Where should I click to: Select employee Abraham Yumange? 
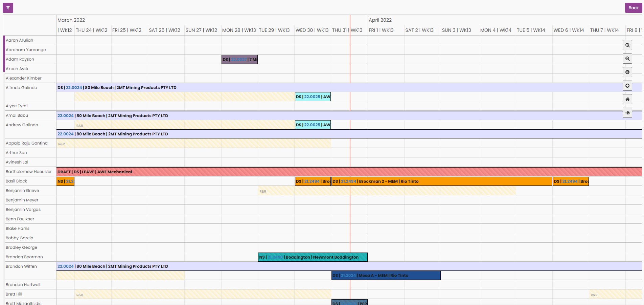point(26,50)
